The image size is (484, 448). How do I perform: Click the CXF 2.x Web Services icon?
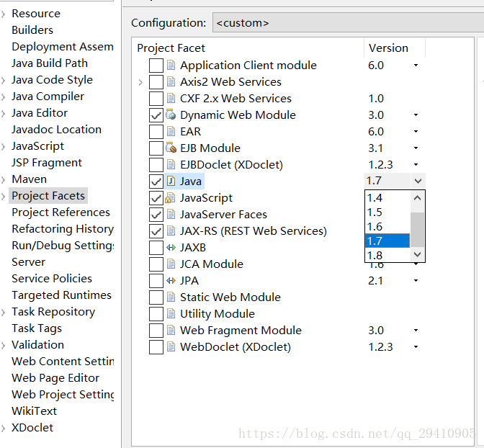(171, 98)
